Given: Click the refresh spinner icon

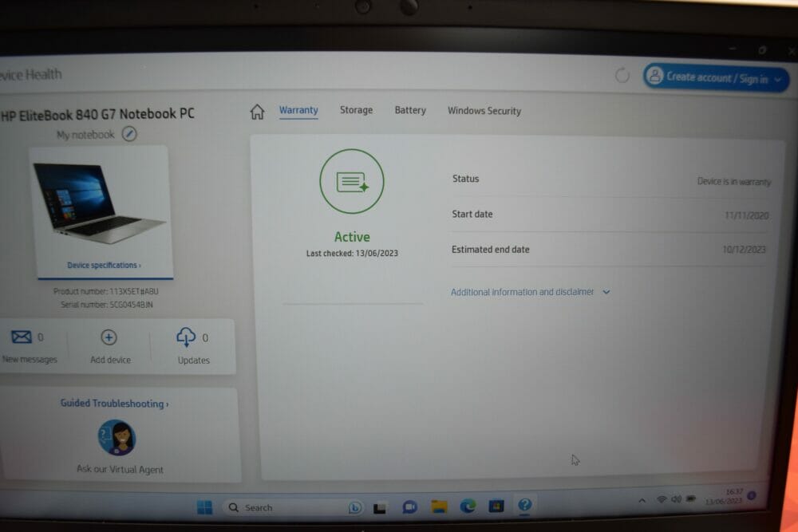Looking at the screenshot, I should [622, 76].
